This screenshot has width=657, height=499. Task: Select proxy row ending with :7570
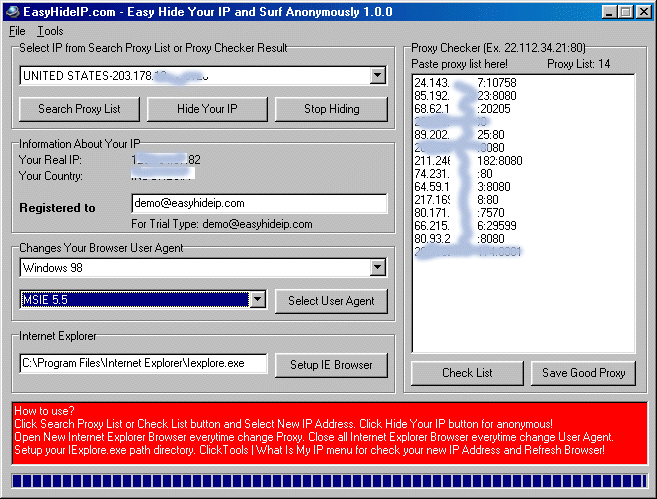tap(459, 213)
